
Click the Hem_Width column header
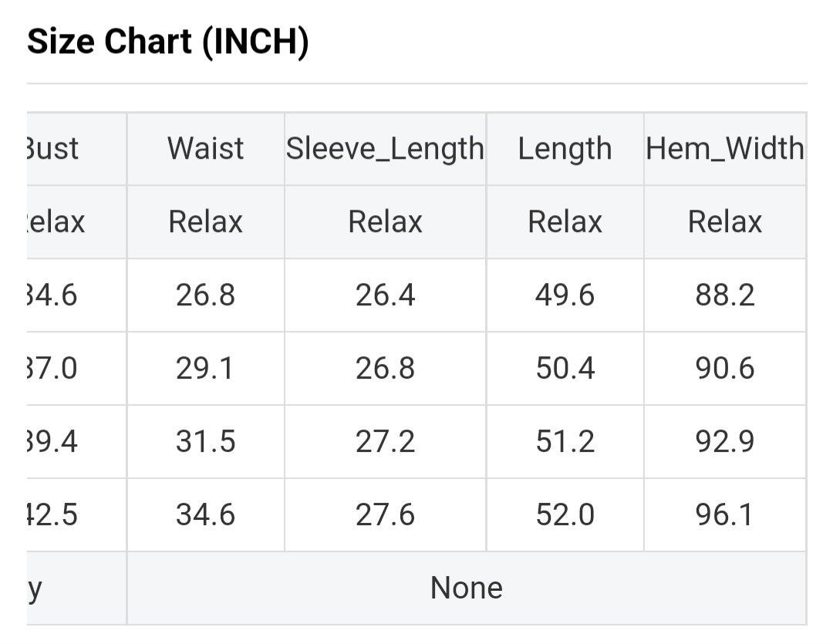724,148
